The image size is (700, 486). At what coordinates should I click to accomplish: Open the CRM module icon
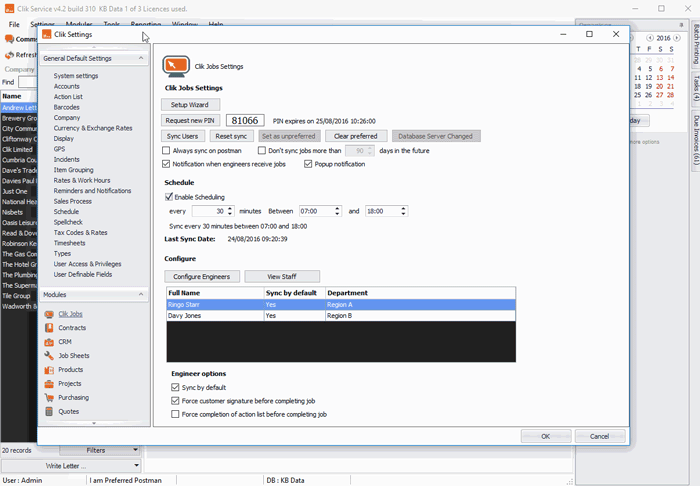point(49,342)
